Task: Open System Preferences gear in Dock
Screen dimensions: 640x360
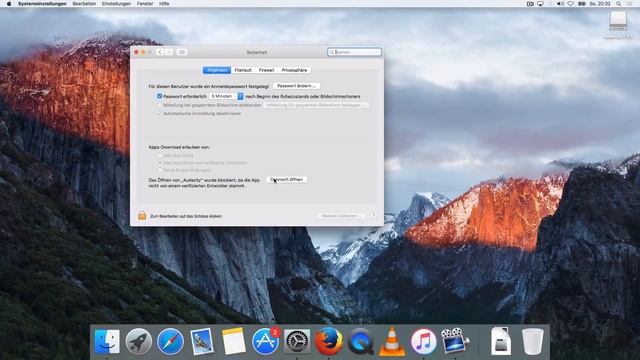Action: [297, 341]
